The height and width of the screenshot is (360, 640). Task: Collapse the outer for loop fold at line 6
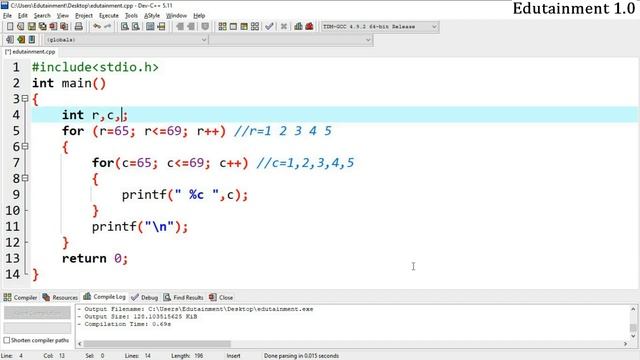[x=25, y=147]
